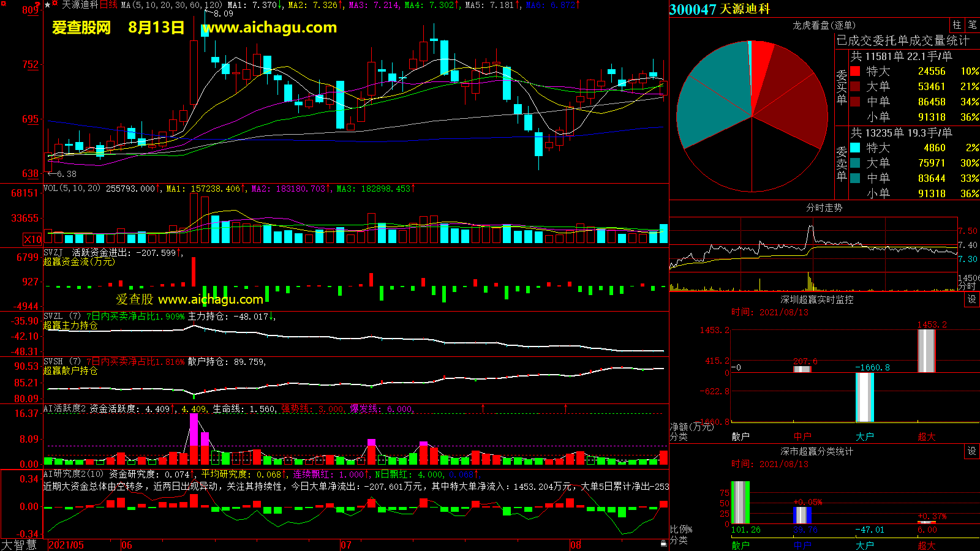Click the red 特大 buy order swatch
980x551 pixels.
(855, 71)
